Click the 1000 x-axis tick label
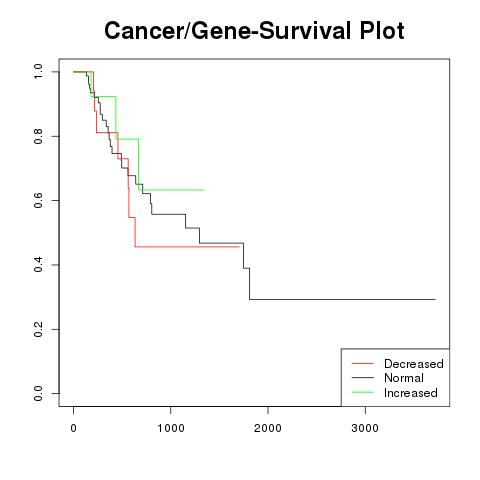The width and height of the screenshot is (480, 480). (171, 428)
